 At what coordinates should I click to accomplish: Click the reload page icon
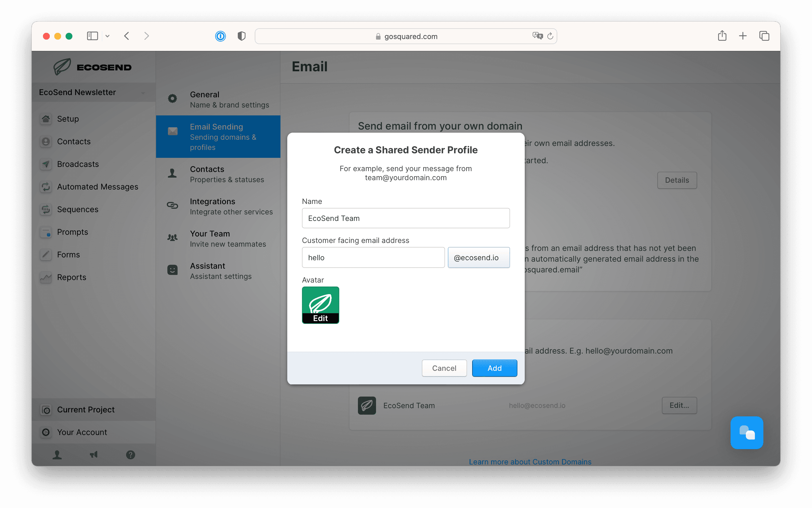click(550, 36)
